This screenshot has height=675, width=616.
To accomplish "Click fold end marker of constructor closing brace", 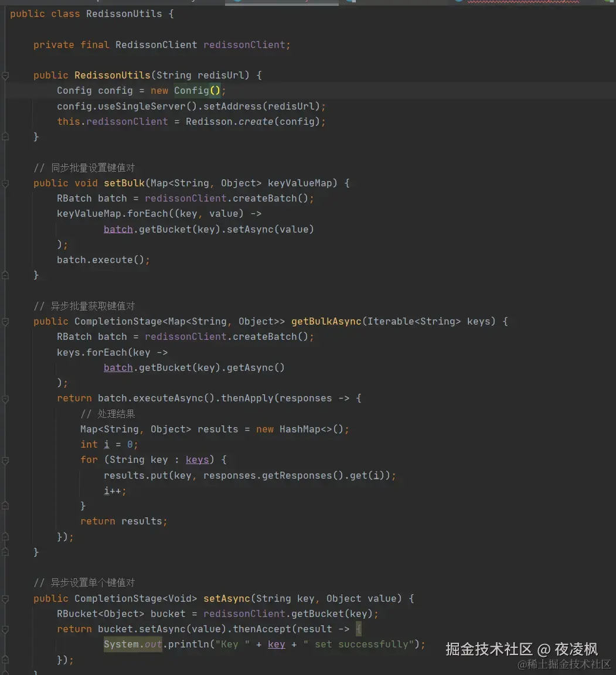I will point(5,137).
